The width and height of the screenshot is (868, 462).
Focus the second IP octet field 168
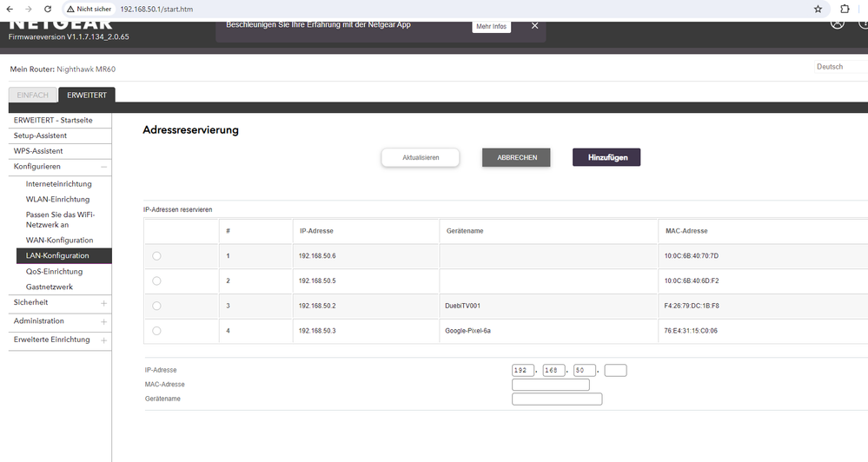click(x=554, y=370)
